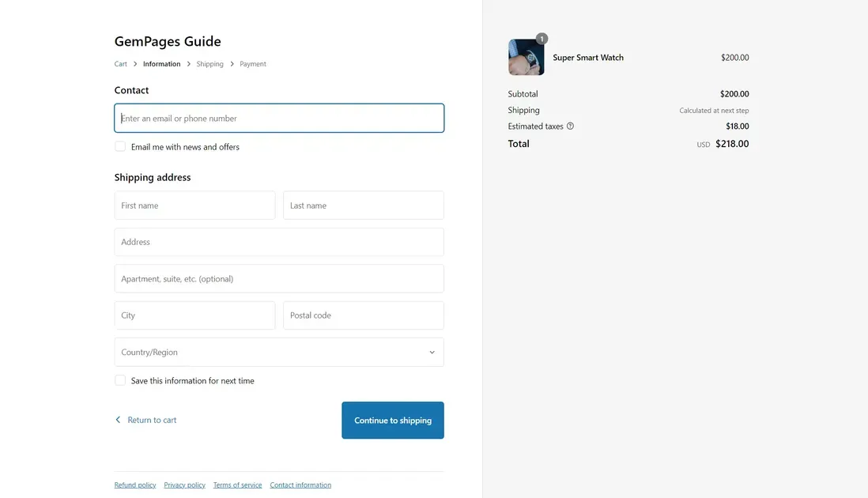The image size is (868, 498).
Task: Enable Email me with news and offers
Action: click(x=119, y=145)
